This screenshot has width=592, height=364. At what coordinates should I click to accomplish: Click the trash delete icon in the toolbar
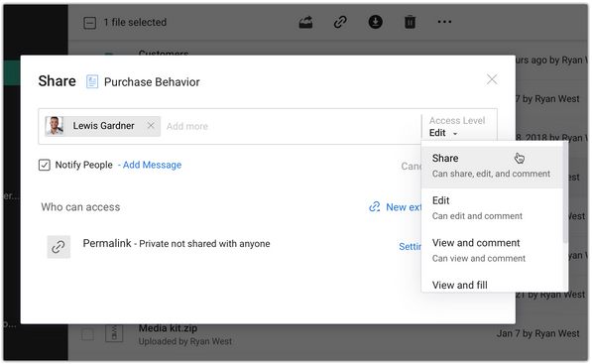410,22
